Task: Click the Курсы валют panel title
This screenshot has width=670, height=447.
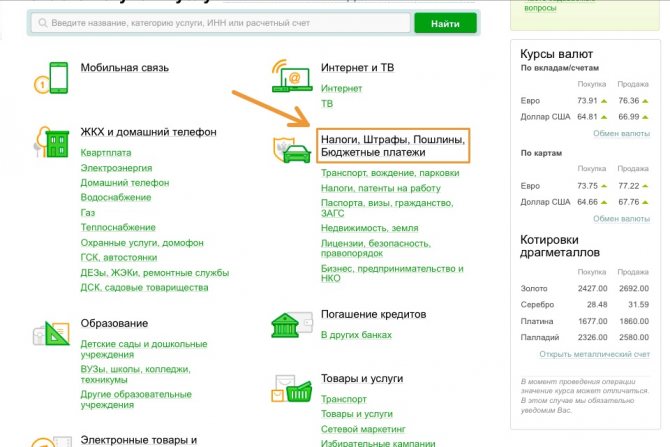Action: pyautogui.click(x=556, y=54)
